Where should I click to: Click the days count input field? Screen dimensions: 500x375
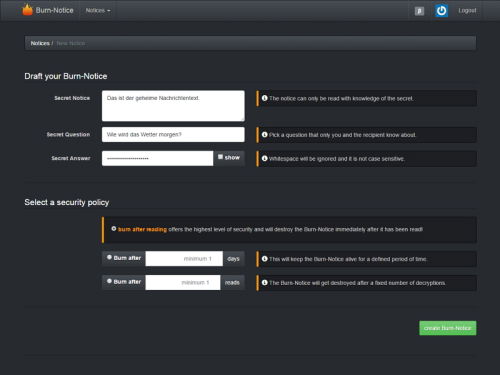[184, 259]
